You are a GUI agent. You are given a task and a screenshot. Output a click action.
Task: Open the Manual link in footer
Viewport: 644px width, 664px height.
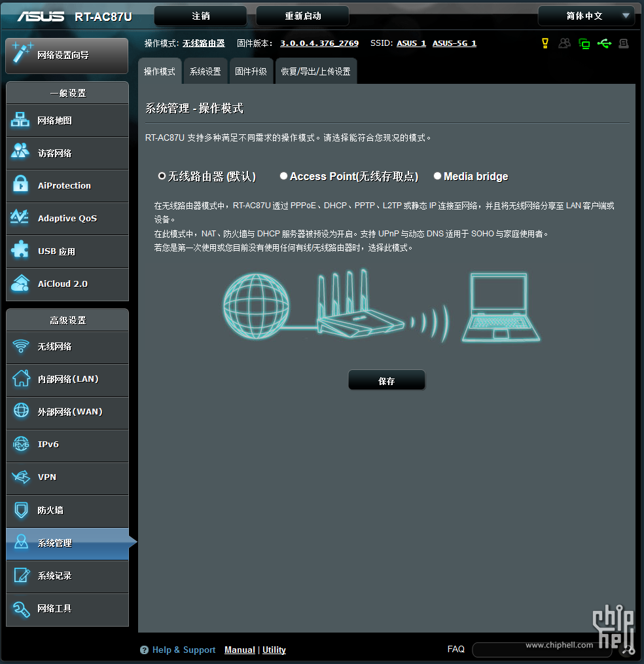tap(240, 650)
